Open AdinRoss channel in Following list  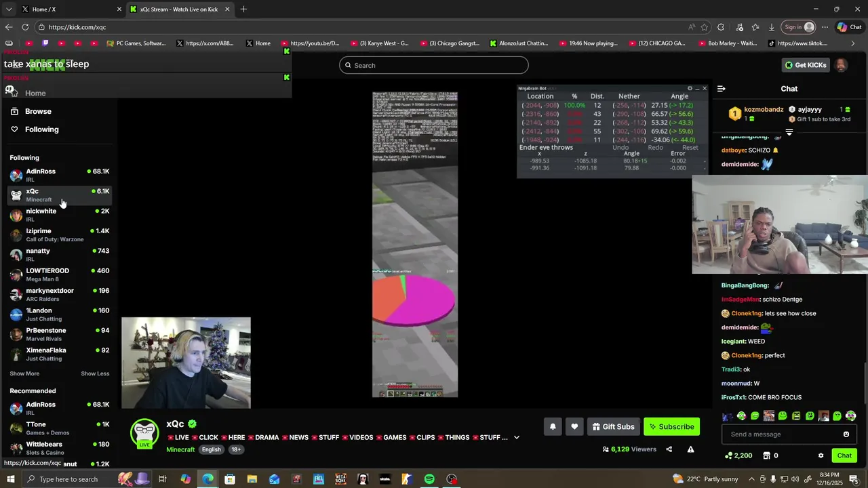58,175
